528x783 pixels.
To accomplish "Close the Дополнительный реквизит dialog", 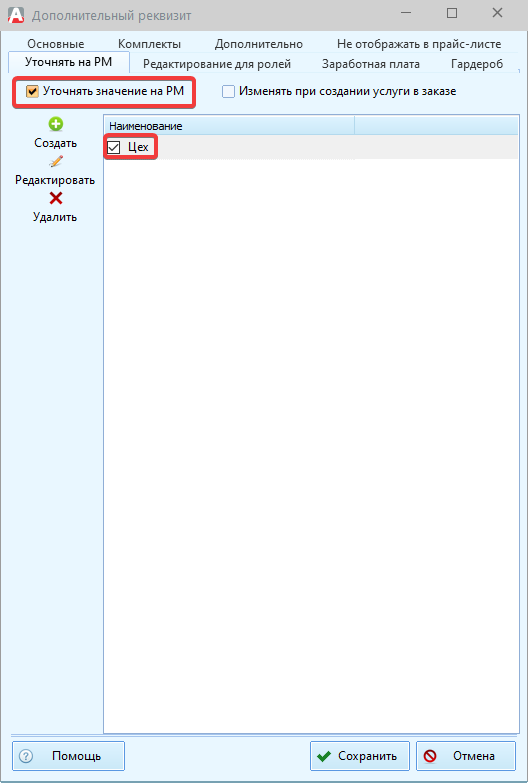I will point(498,13).
